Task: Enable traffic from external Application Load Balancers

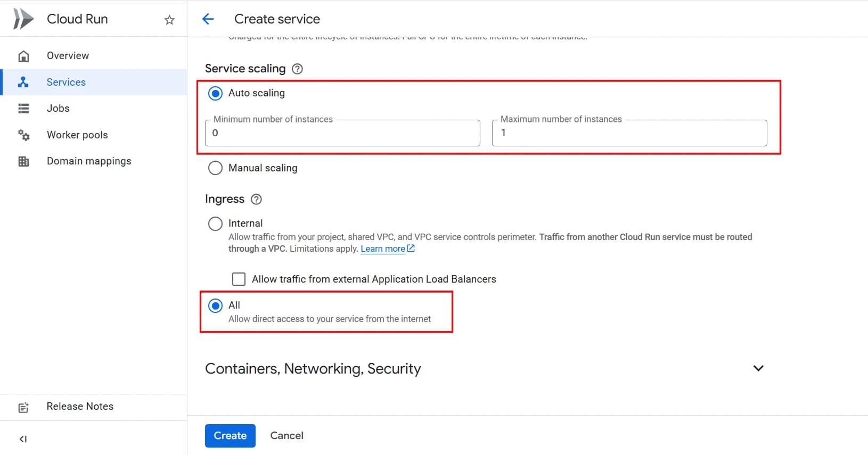Action: coord(239,278)
